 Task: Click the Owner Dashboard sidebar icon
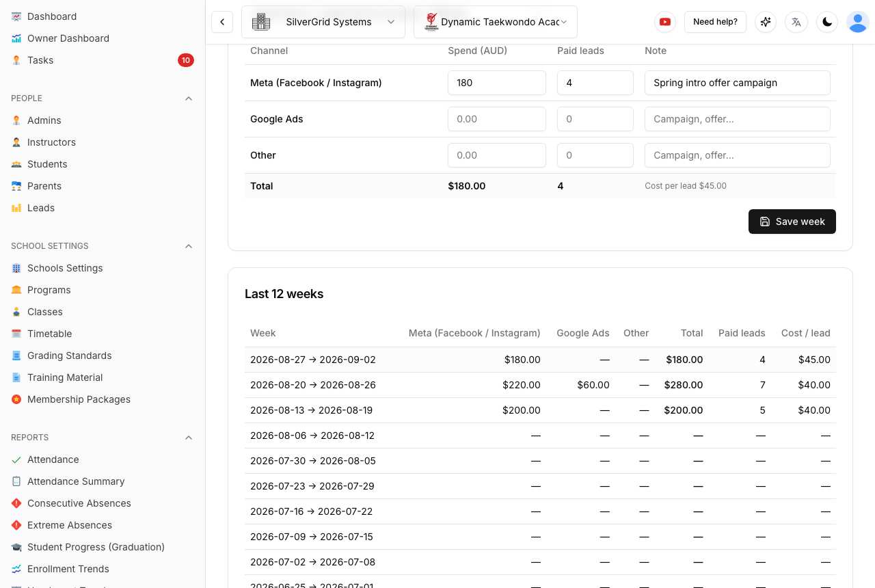pyautogui.click(x=16, y=38)
